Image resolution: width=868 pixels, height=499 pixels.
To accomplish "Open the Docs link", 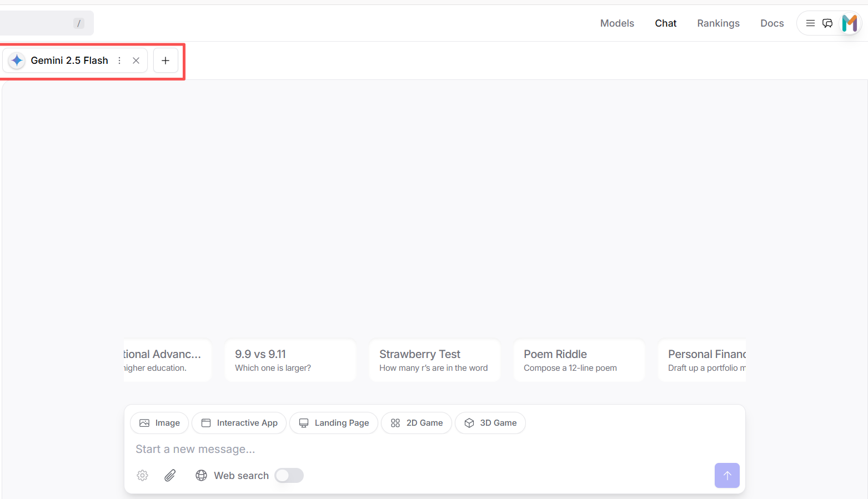I will click(x=772, y=23).
